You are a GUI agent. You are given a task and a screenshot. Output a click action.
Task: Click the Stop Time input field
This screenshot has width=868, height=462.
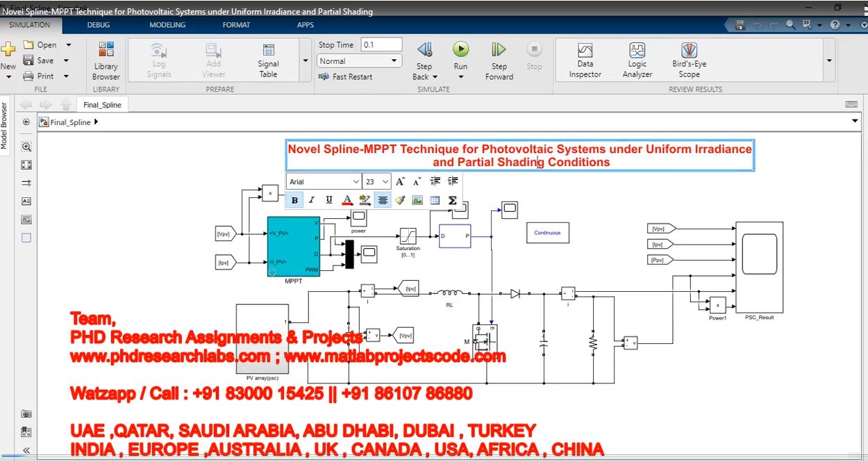(382, 44)
